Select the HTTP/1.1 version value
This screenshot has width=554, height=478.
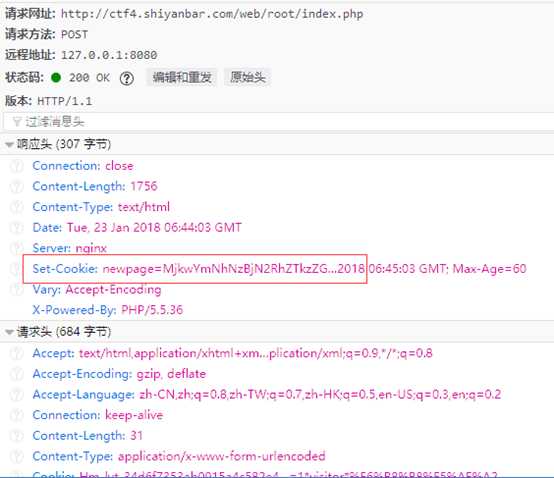(65, 101)
